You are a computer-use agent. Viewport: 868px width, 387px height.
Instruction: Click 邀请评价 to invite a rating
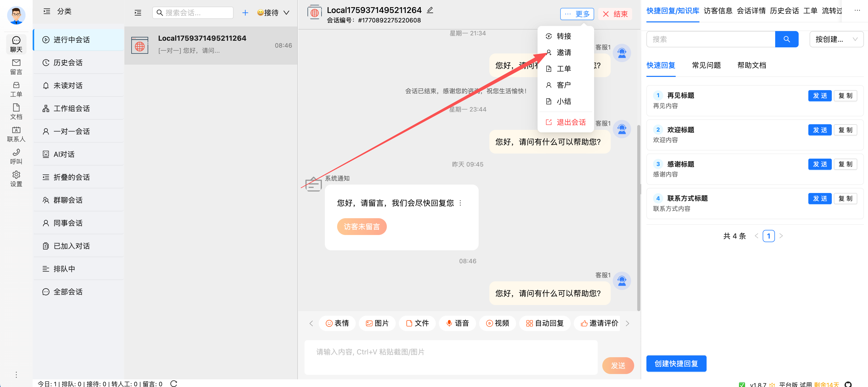click(x=600, y=323)
